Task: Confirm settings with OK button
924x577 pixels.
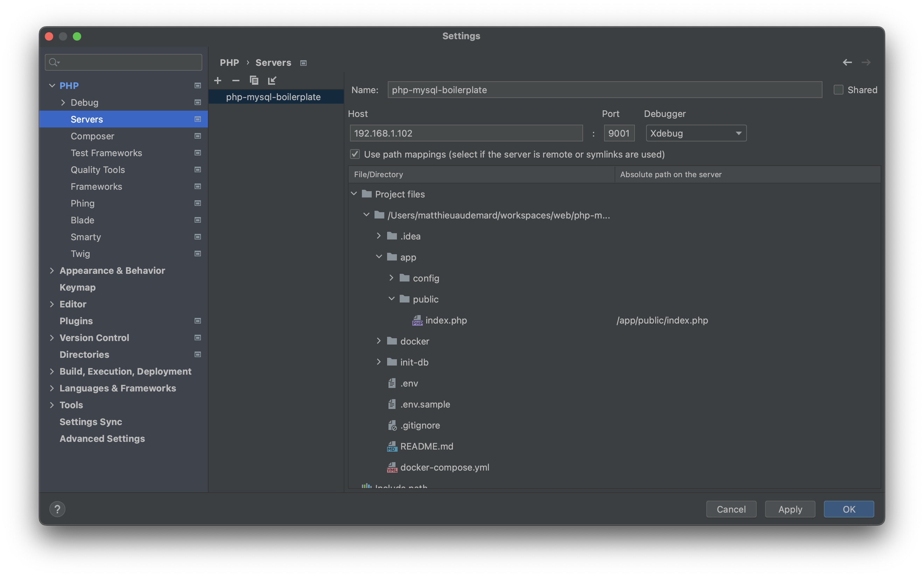Action: tap(848, 509)
